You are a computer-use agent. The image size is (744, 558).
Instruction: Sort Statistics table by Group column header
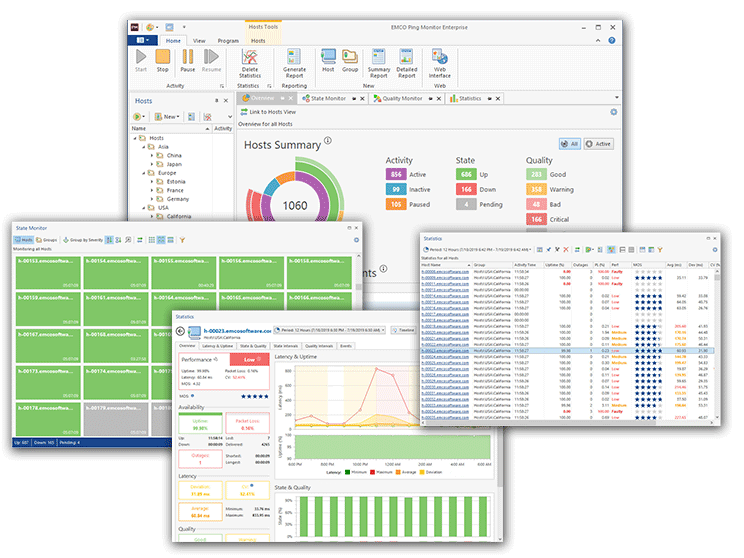[x=492, y=265]
